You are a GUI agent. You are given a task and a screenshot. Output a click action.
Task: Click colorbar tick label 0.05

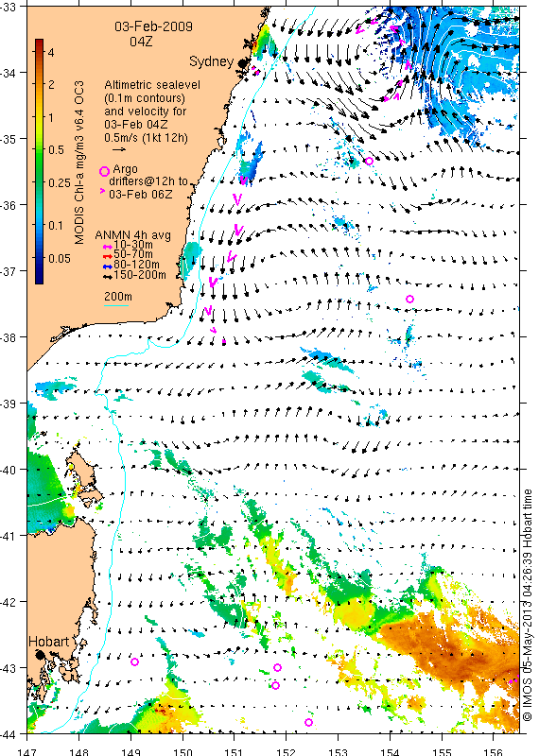pos(60,259)
